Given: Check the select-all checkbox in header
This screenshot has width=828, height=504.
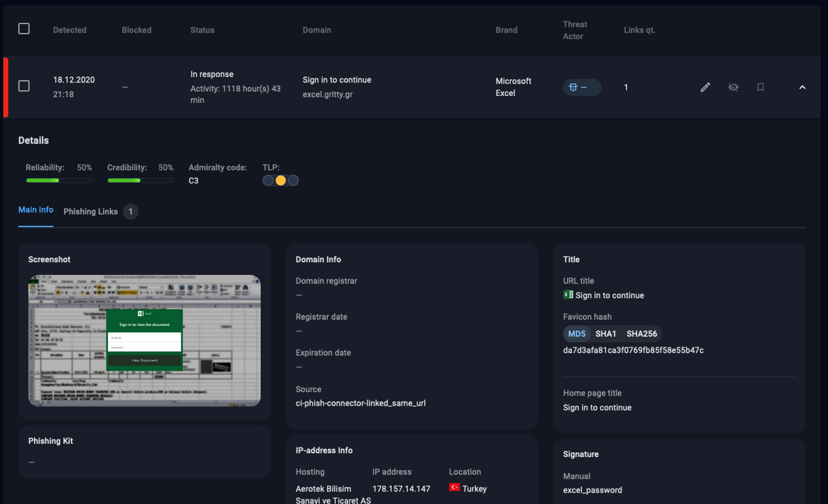Looking at the screenshot, I should coord(24,29).
